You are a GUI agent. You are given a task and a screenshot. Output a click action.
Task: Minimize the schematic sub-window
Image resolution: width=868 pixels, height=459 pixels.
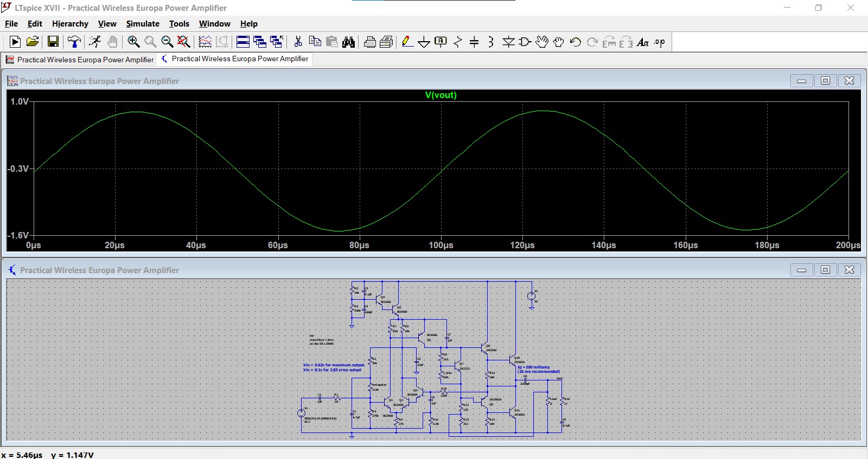point(801,270)
